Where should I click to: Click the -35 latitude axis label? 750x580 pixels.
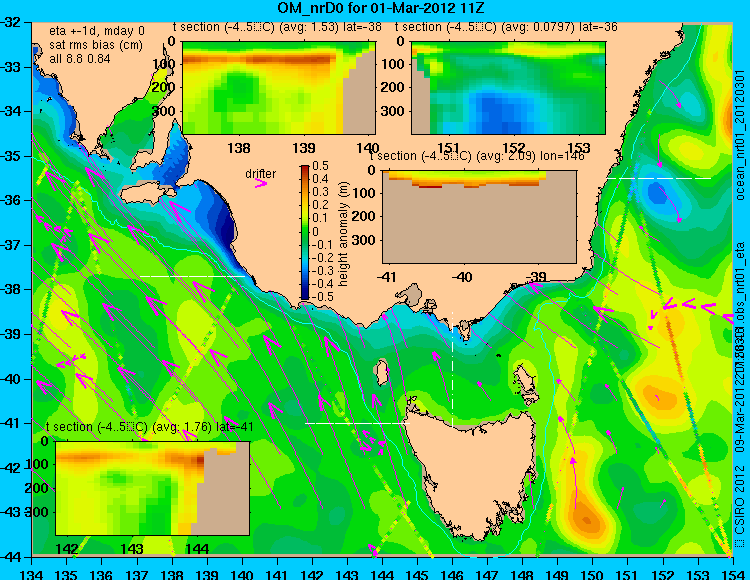11,156
